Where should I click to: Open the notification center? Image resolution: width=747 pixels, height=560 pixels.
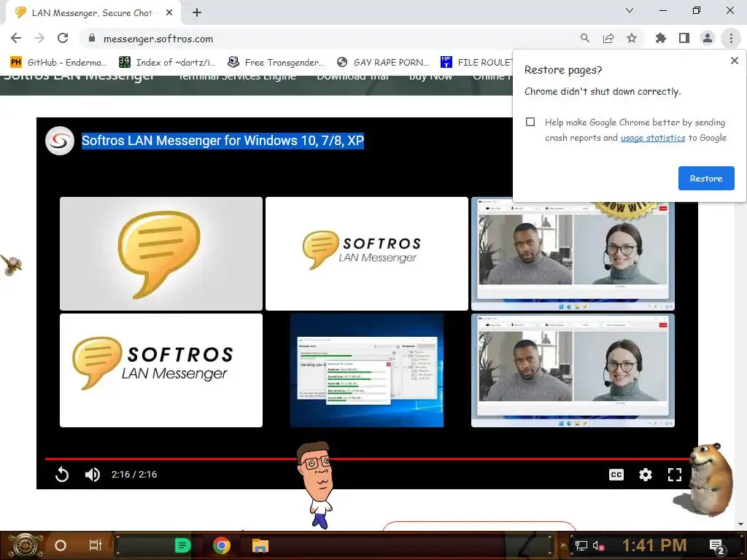(718, 546)
